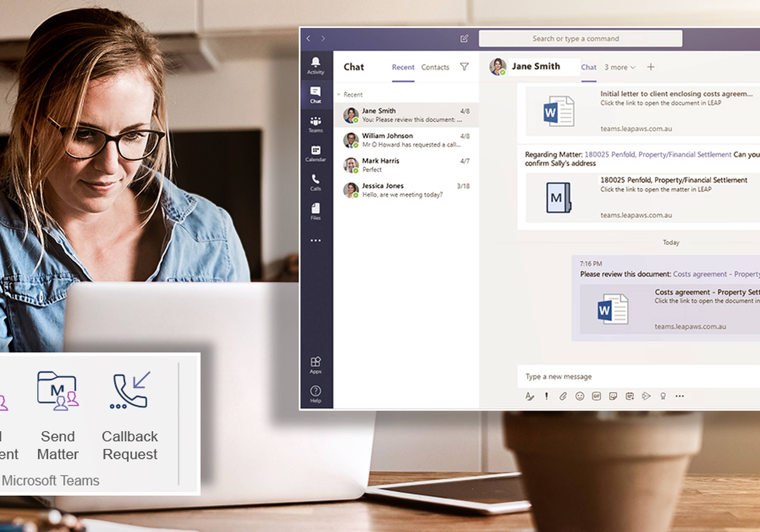Viewport: 760px width, 532px height.
Task: Click the Send Matter button
Action: (x=58, y=415)
